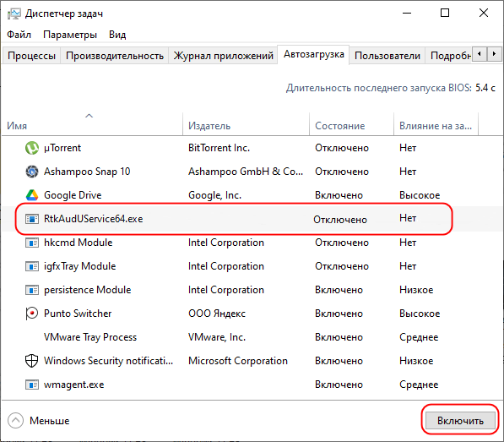The height and width of the screenshot is (442, 504).
Task: Click Windows Security impact Низкое
Action: click(x=416, y=361)
